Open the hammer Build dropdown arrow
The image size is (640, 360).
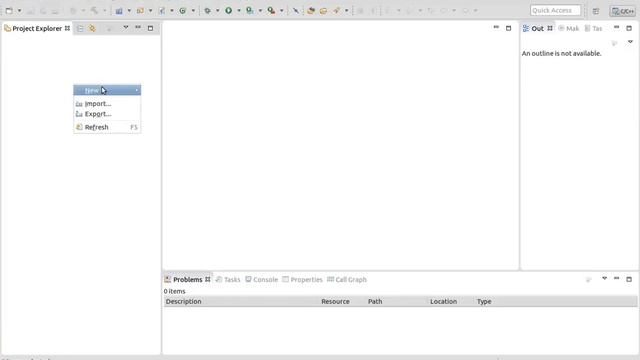[x=104, y=11]
